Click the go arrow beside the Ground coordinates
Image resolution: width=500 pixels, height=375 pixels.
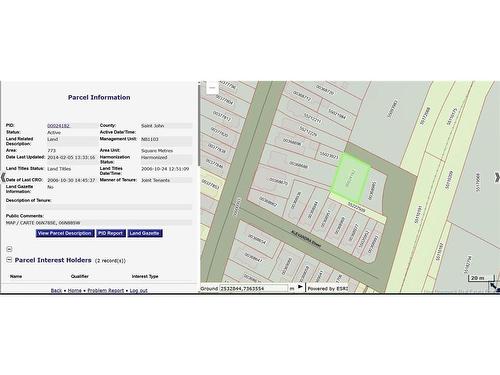300,287
